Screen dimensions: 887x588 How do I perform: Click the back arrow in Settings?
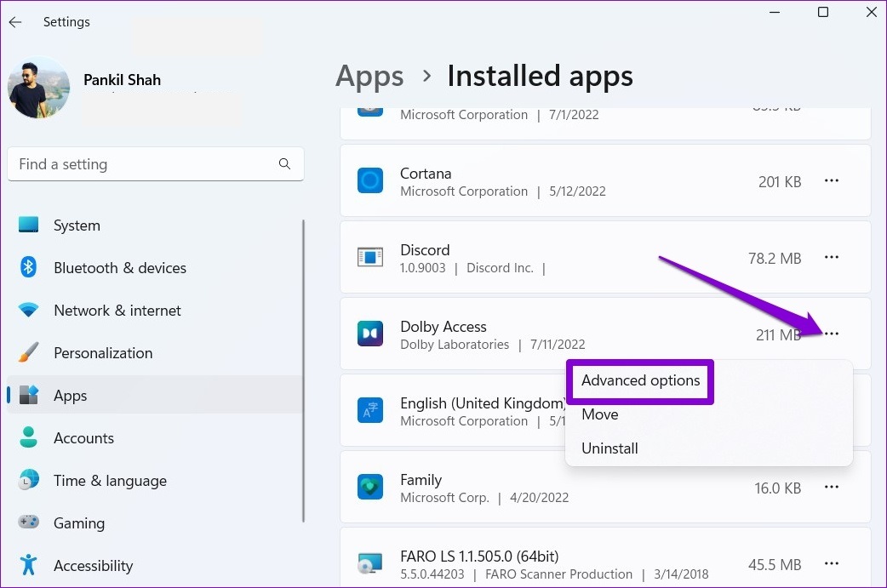pyautogui.click(x=15, y=22)
